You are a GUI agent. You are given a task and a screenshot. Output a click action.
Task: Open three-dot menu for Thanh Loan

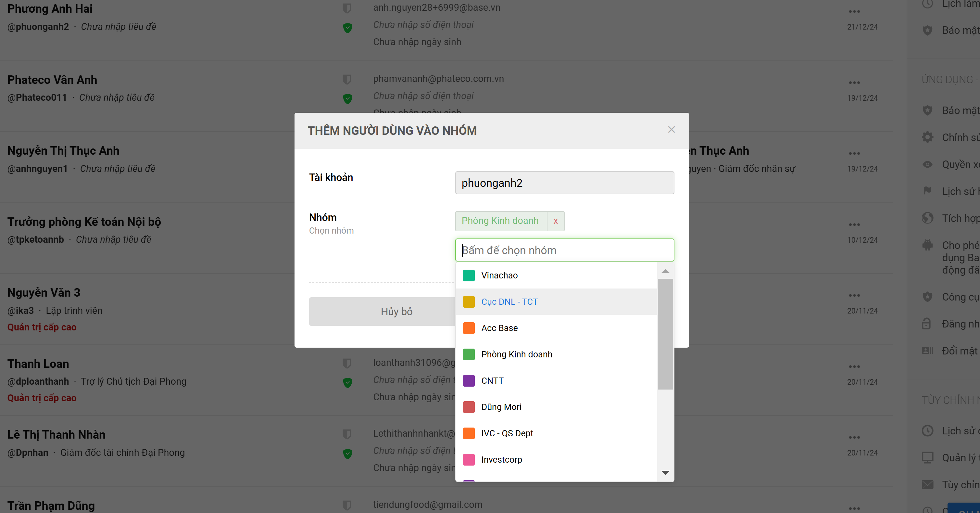click(x=854, y=366)
